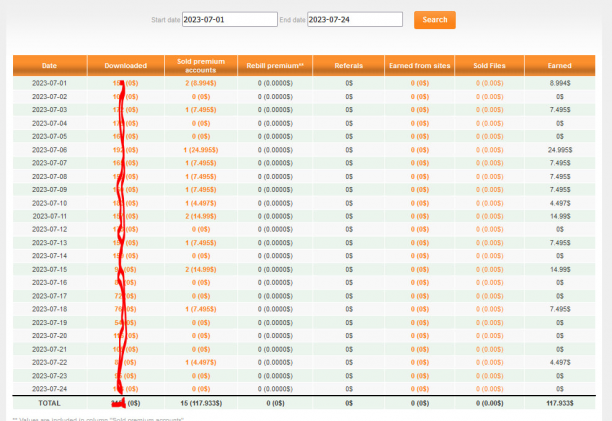Click the TOTAL row label
This screenshot has width=612, height=421.
[x=50, y=403]
